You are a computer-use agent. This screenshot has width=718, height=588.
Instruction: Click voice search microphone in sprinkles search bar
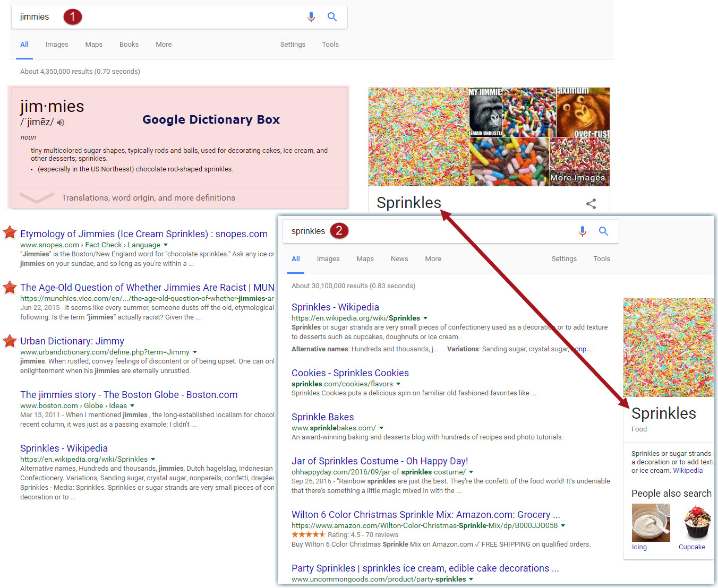[583, 231]
